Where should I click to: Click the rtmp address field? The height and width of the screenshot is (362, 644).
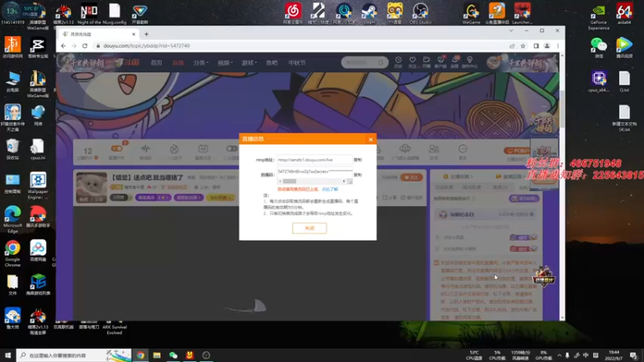click(315, 159)
